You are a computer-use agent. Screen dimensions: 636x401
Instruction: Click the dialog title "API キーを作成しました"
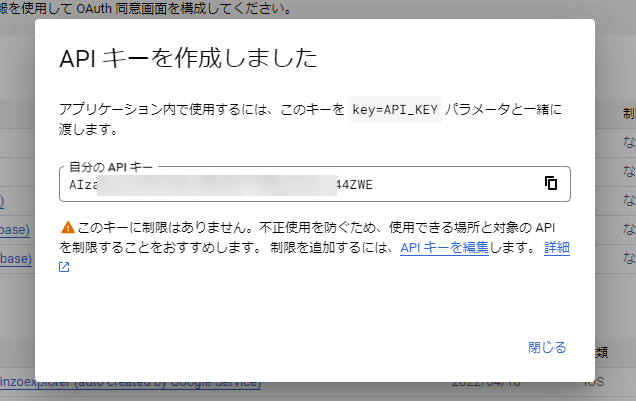pyautogui.click(x=188, y=58)
